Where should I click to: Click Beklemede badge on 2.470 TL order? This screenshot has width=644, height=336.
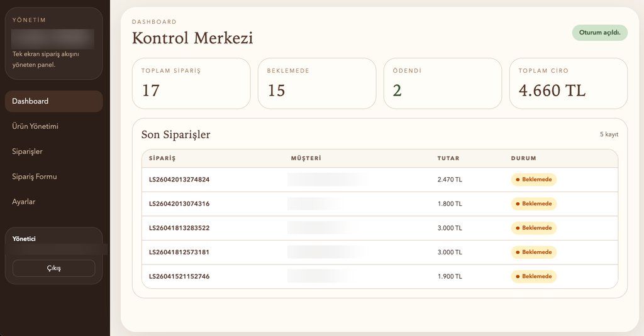[x=534, y=180]
